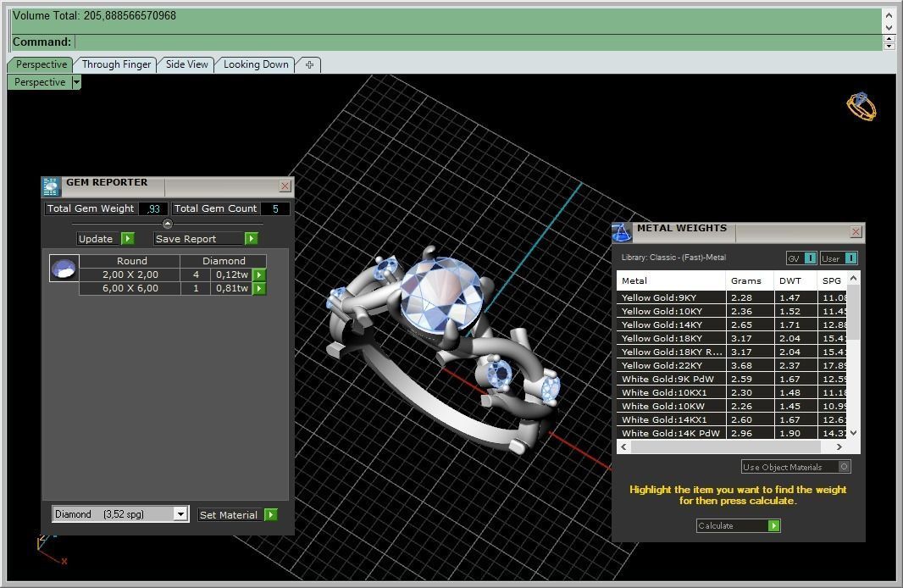Click the command line stepper arrows
Image resolution: width=903 pixels, height=588 pixels.
pyautogui.click(x=889, y=42)
